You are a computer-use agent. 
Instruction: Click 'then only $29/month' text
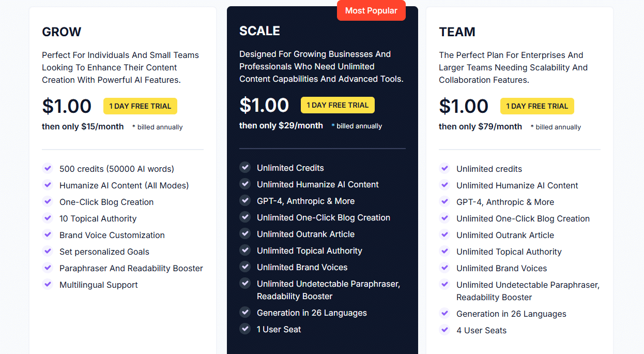(x=281, y=125)
